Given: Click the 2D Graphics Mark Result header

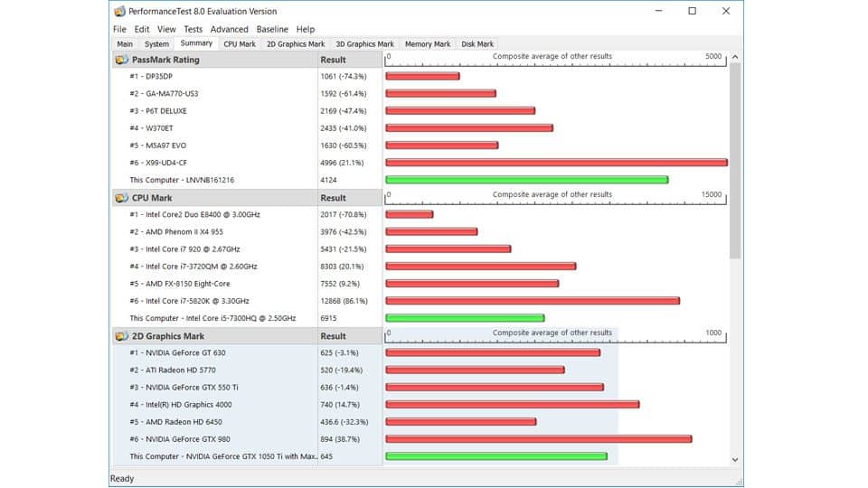Looking at the screenshot, I should 349,336.
